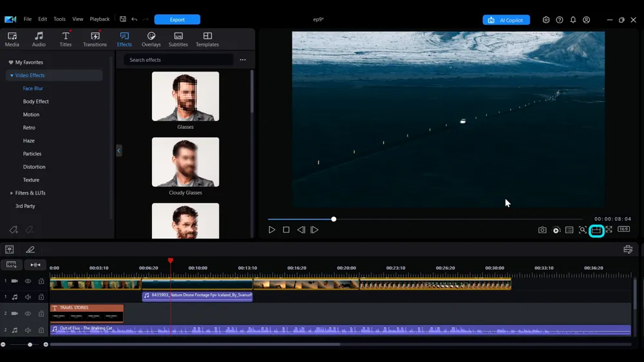644x362 pixels.
Task: Select the Cloudy Glasses effect thumbnail
Action: tap(185, 162)
